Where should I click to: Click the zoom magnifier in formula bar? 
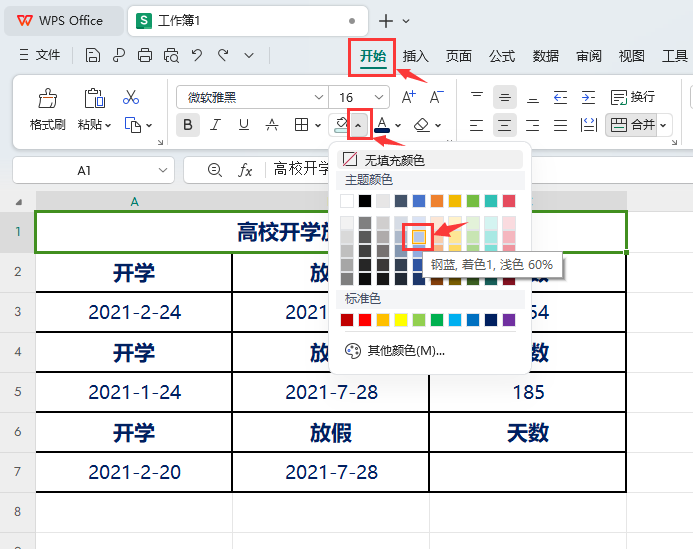click(215, 170)
